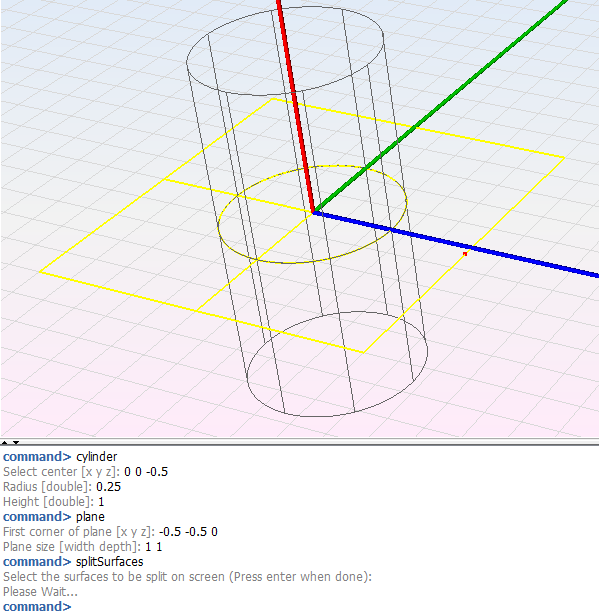Click the up arrow on the console splitter

4,442
